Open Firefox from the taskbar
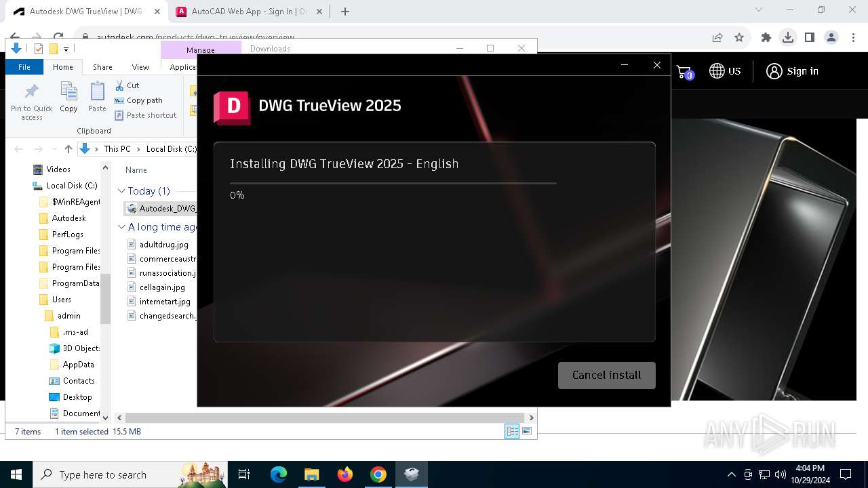Viewport: 868px width, 488px height. pos(345,474)
